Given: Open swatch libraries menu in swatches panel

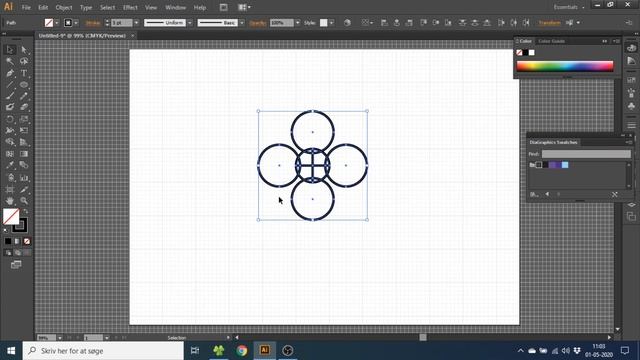Looking at the screenshot, I should (x=534, y=194).
